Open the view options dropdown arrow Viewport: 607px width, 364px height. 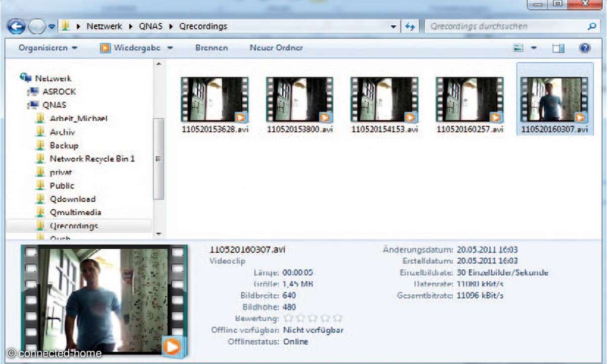point(534,48)
